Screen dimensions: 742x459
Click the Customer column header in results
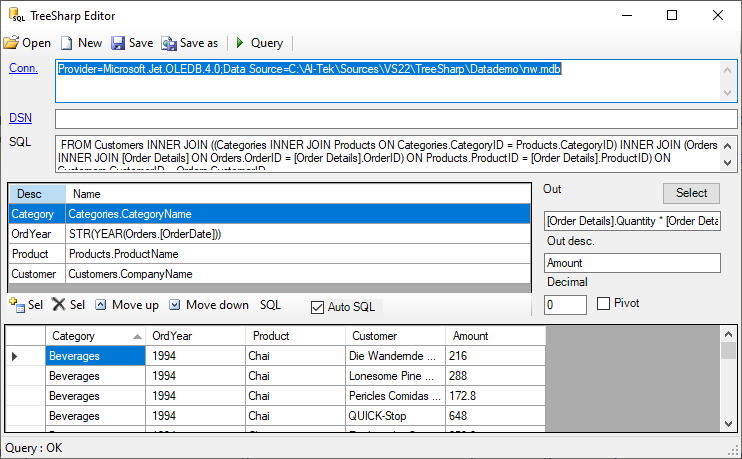click(395, 336)
